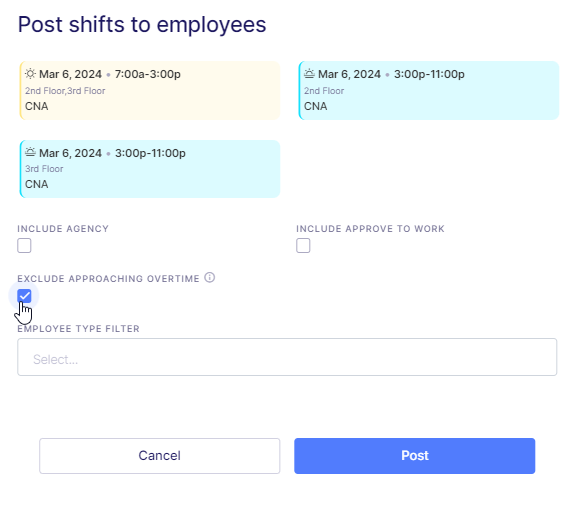The width and height of the screenshot is (570, 510).
Task: Open the Exclude Approaching Overtime info icon
Action: tap(210, 278)
